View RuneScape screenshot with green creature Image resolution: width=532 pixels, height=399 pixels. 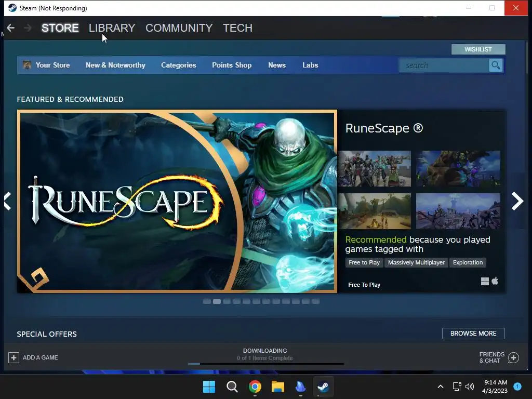coord(458,169)
